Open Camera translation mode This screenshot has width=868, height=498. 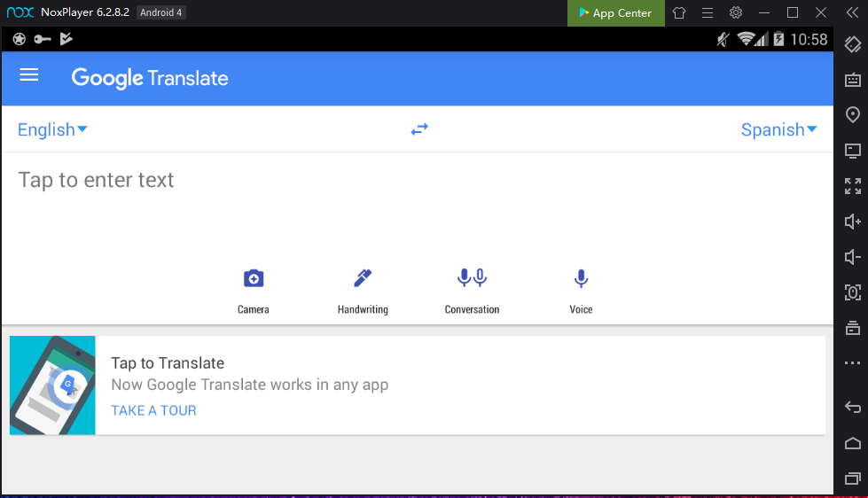click(254, 291)
